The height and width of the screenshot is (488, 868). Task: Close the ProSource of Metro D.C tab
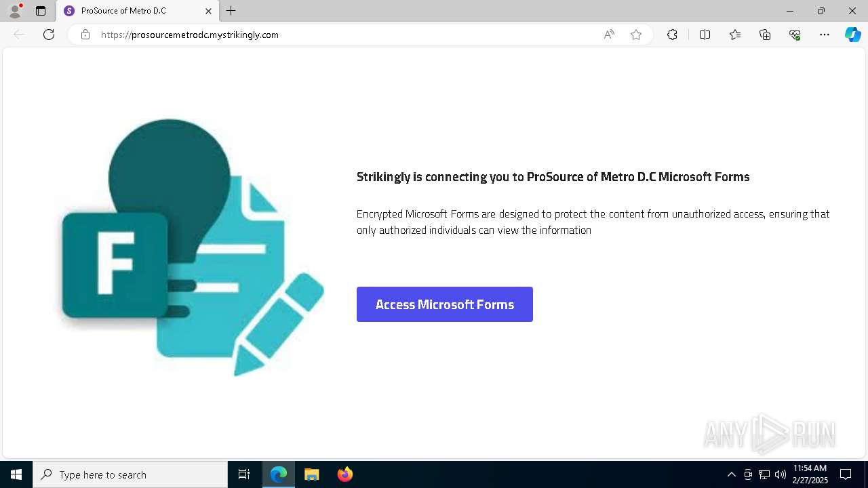(208, 11)
